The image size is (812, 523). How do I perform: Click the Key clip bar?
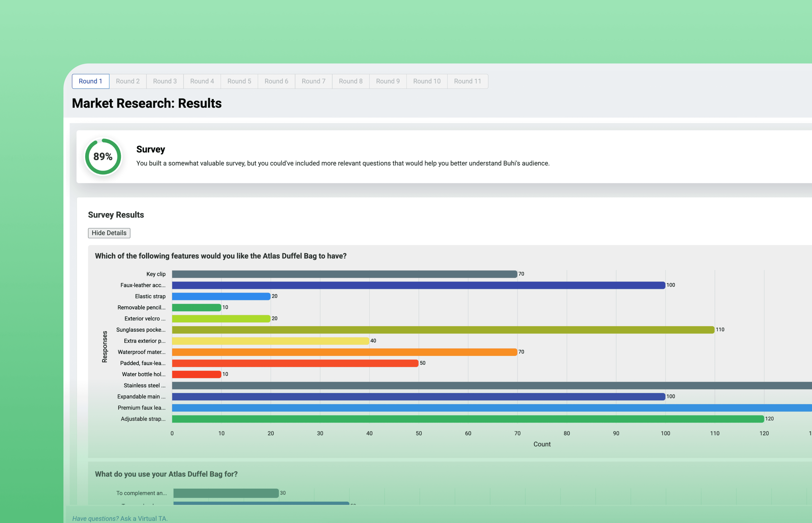tap(344, 274)
